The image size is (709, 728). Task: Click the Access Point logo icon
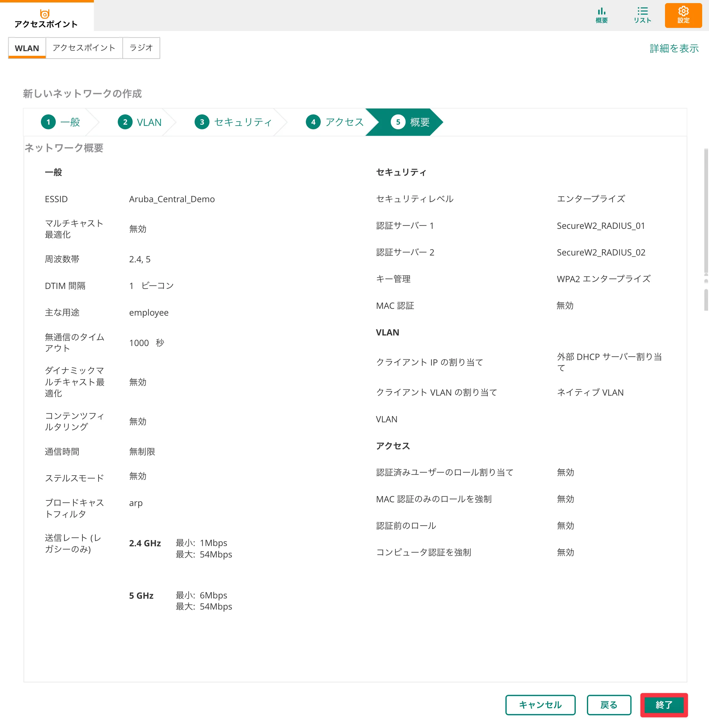pyautogui.click(x=45, y=14)
